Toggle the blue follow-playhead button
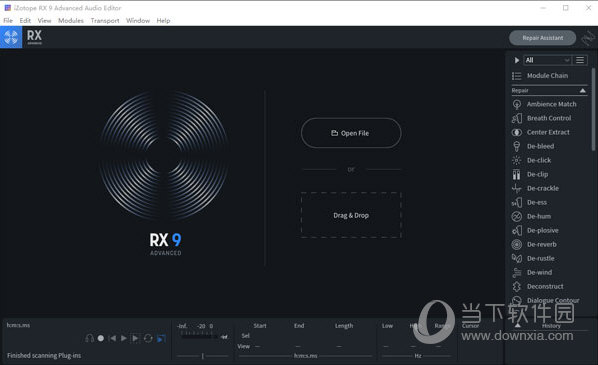The height and width of the screenshot is (365, 598). pyautogui.click(x=161, y=338)
